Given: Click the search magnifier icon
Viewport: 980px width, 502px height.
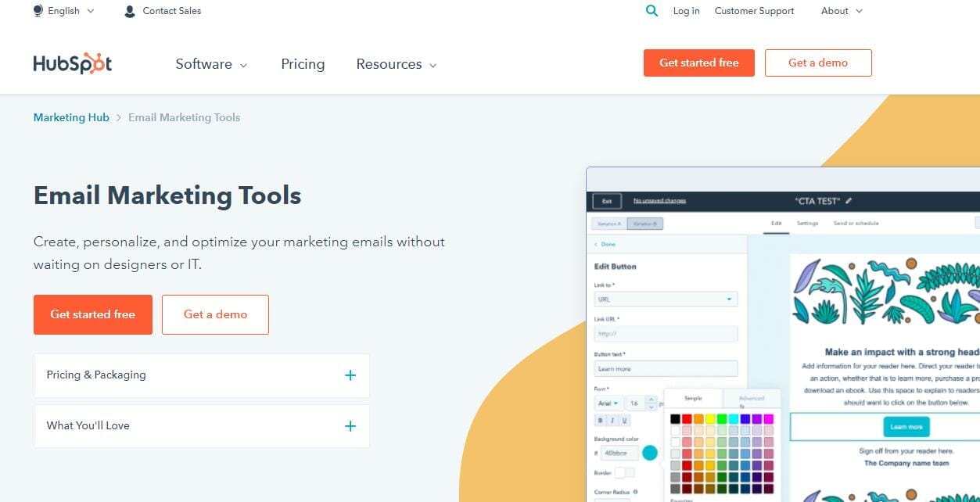Looking at the screenshot, I should pos(652,11).
